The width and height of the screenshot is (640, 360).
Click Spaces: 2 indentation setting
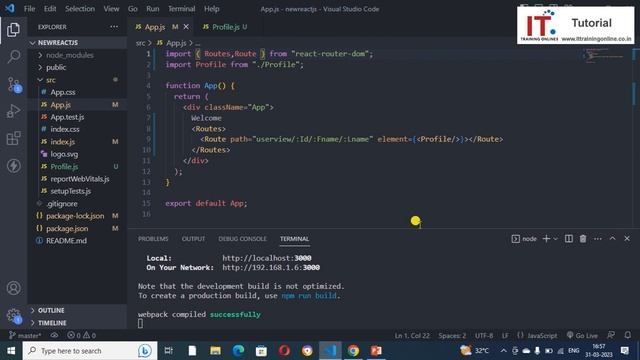(452, 336)
